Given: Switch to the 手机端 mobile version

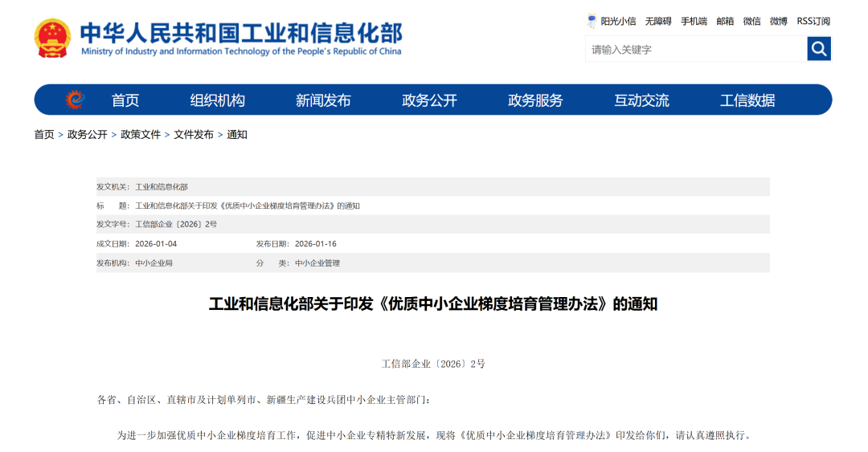Looking at the screenshot, I should click(694, 22).
